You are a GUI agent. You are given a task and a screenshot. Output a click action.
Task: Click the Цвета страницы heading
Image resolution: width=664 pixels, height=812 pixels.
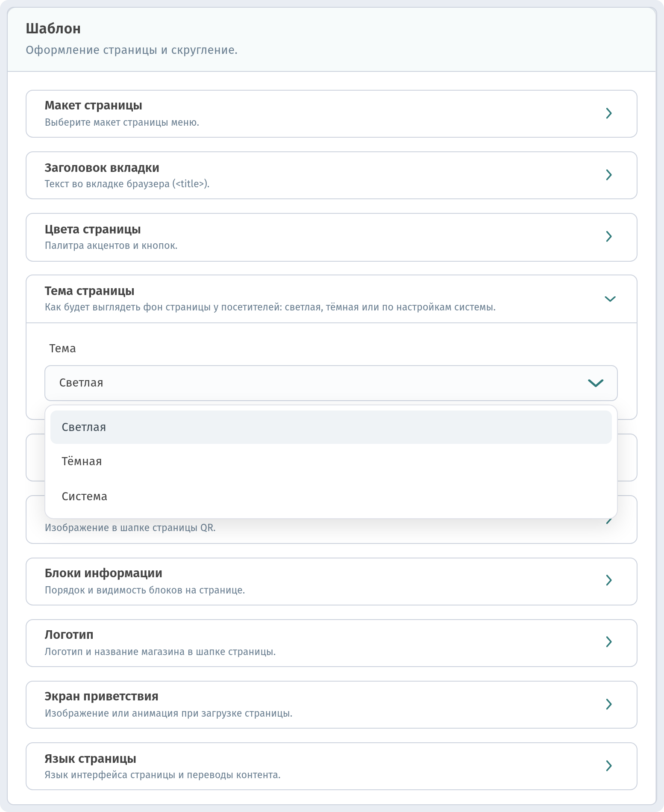pyautogui.click(x=93, y=230)
